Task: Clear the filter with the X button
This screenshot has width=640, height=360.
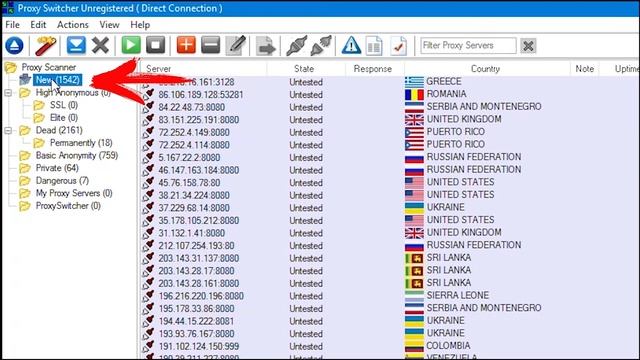Action: click(528, 46)
